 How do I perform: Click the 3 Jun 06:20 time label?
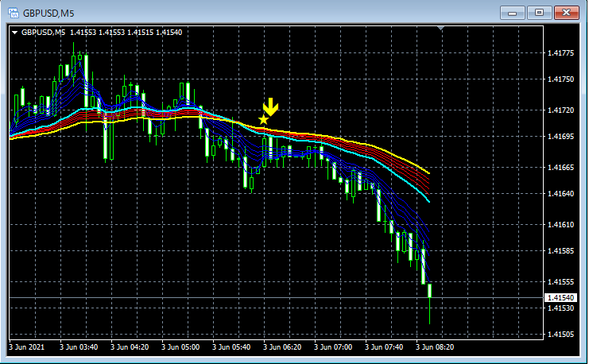(x=282, y=347)
